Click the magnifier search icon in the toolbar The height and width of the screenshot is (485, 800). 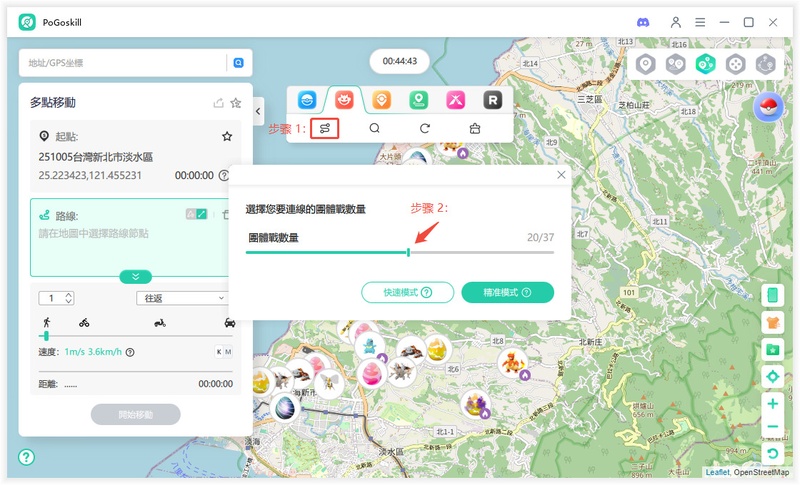374,128
